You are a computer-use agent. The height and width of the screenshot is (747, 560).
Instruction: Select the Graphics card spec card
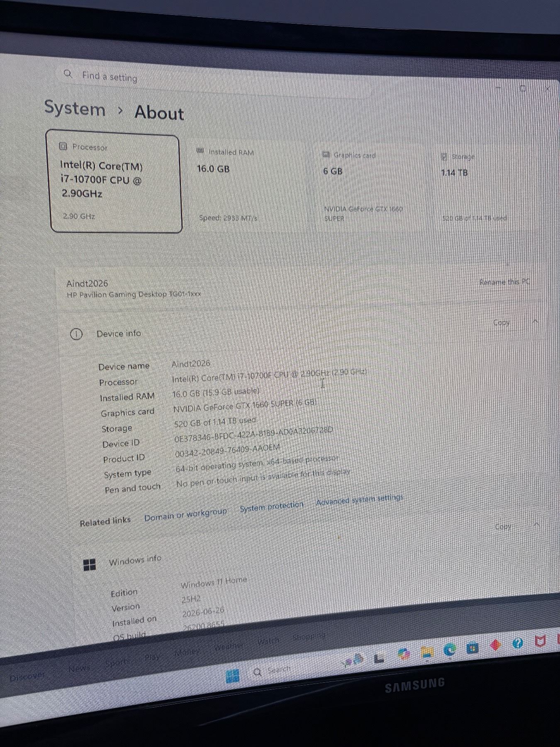369,188
